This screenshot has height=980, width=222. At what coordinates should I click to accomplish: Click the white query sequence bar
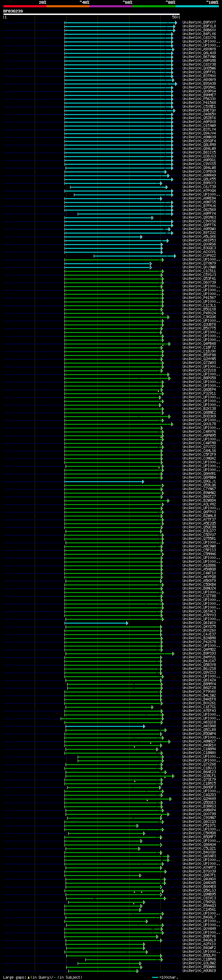point(92,15)
